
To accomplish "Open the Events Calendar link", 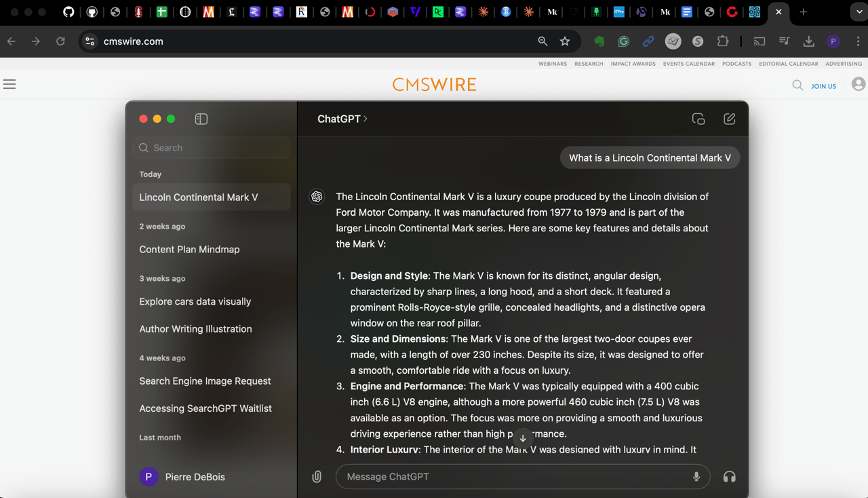I will [689, 64].
